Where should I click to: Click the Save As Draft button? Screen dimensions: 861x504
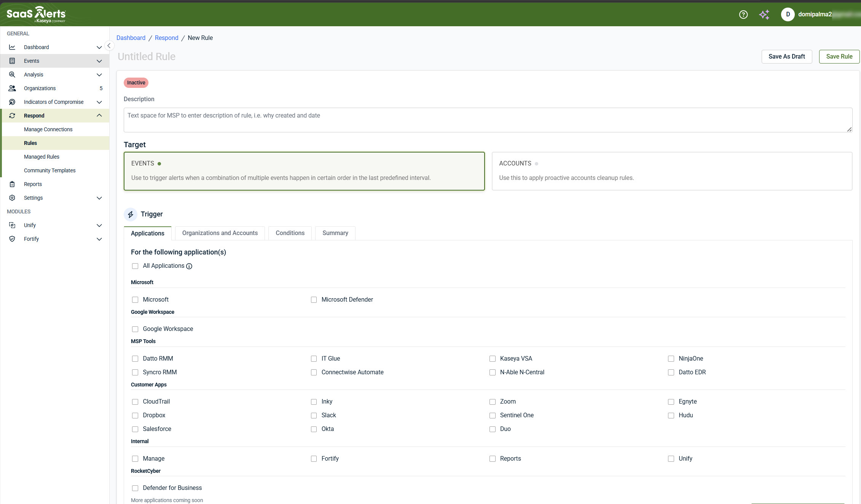787,57
